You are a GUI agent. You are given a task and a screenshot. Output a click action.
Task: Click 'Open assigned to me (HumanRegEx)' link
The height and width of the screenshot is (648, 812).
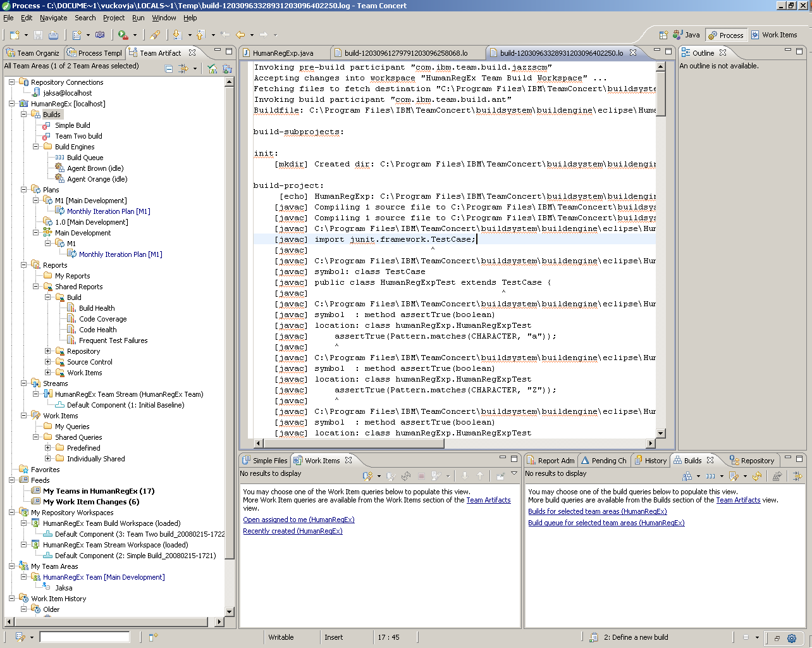click(x=298, y=520)
